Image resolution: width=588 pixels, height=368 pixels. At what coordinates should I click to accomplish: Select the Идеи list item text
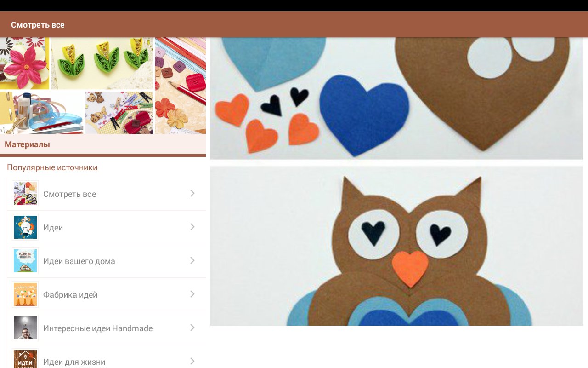tap(53, 228)
